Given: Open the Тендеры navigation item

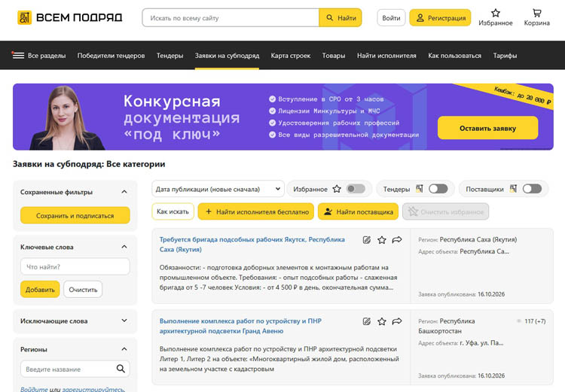Looking at the screenshot, I should tap(169, 56).
